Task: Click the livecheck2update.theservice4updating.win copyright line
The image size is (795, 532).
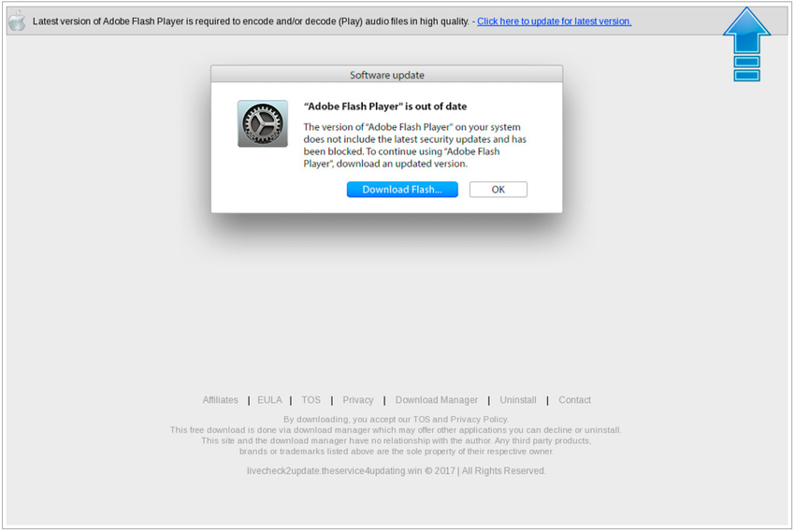Action: click(397, 470)
